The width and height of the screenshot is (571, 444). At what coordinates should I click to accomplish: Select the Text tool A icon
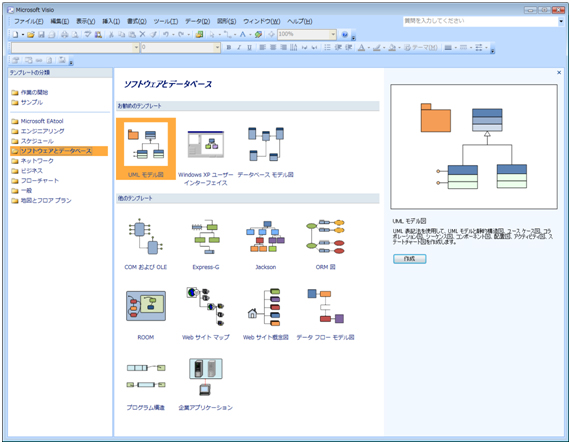click(243, 35)
